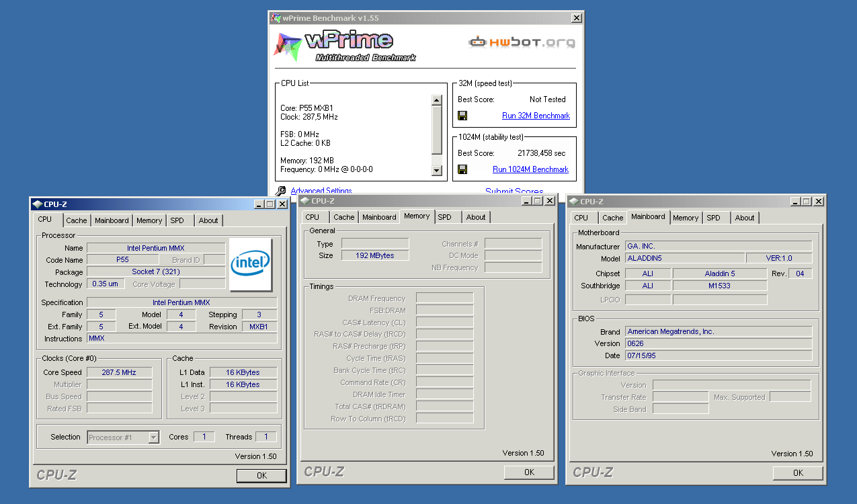Open Memory tab in right CPU-Z window
857x504 pixels.
pos(686,218)
